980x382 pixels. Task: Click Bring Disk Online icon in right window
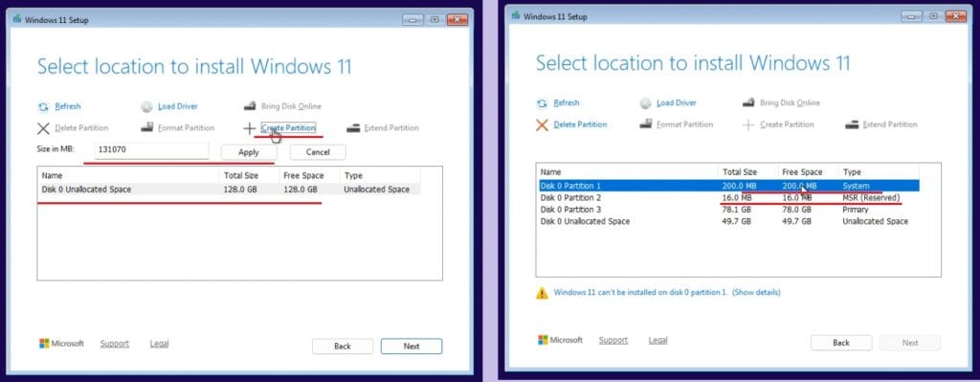[x=748, y=102]
